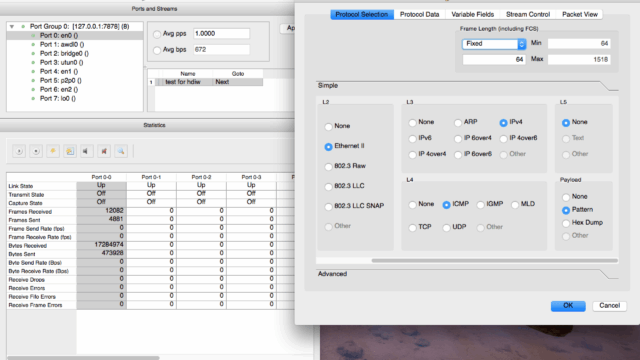This screenshot has width=640, height=360.
Task: Pick MLD in the L4 group
Action: (515, 204)
